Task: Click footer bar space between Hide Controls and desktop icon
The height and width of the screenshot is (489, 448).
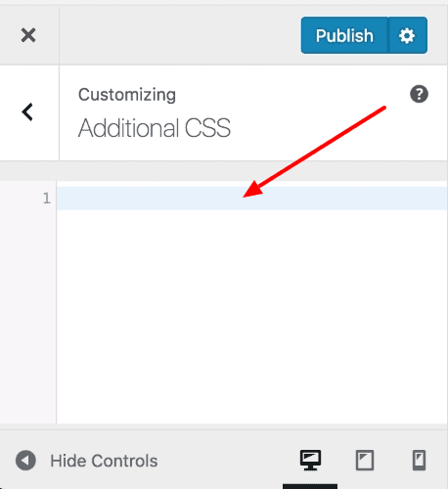Action: 228,461
